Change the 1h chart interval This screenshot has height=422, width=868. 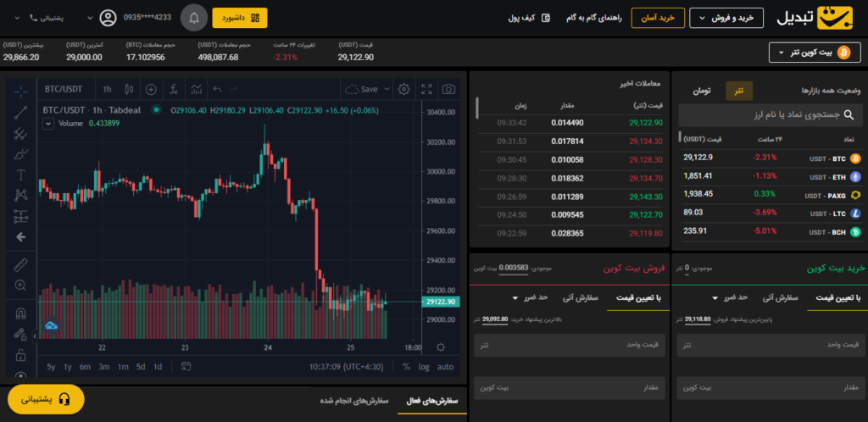click(x=107, y=89)
